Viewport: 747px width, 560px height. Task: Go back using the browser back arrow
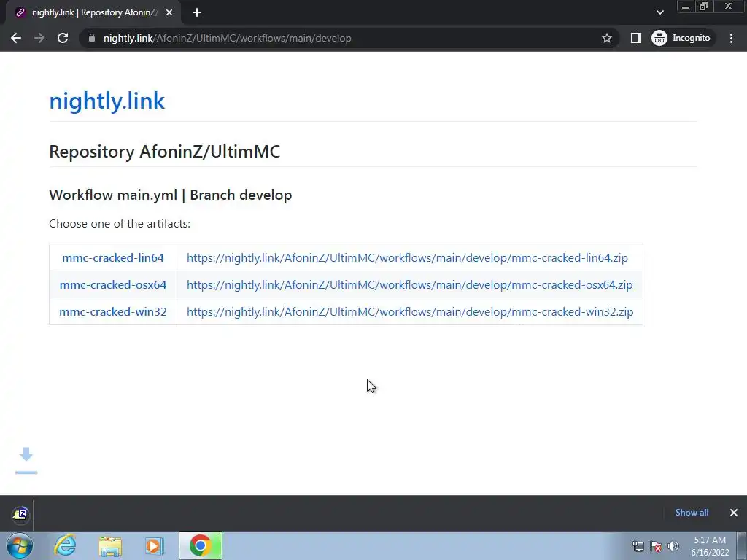click(x=16, y=38)
